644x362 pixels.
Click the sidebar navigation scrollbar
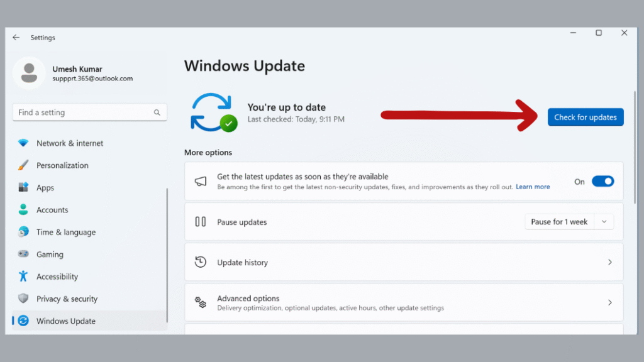pos(167,255)
